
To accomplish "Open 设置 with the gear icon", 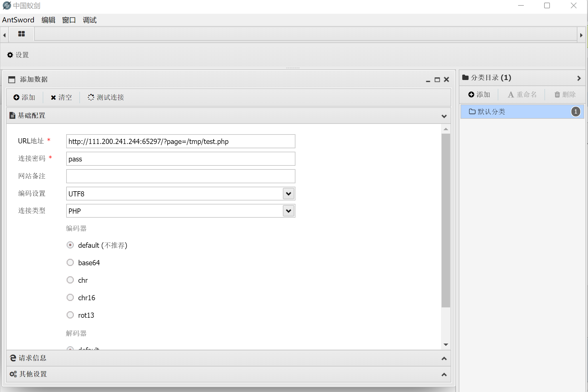I will pos(18,55).
